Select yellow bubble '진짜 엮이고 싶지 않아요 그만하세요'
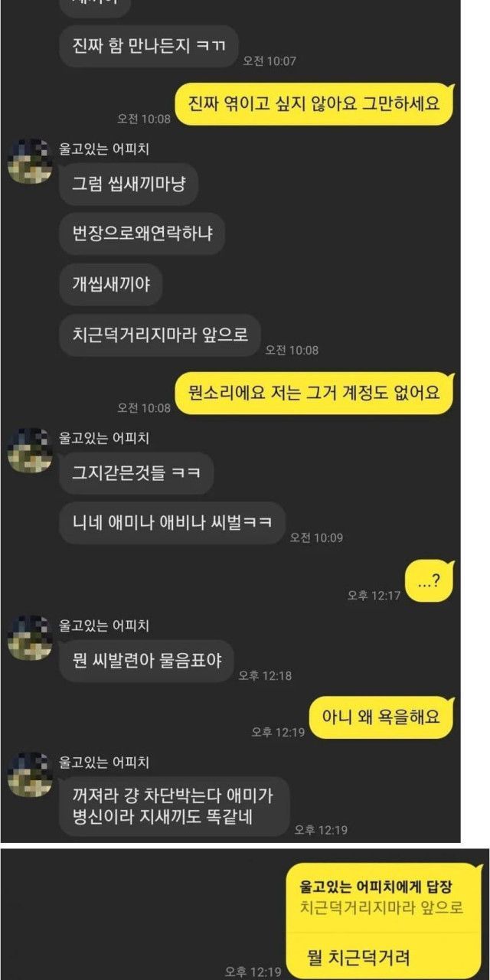490x980 pixels. pyautogui.click(x=314, y=104)
